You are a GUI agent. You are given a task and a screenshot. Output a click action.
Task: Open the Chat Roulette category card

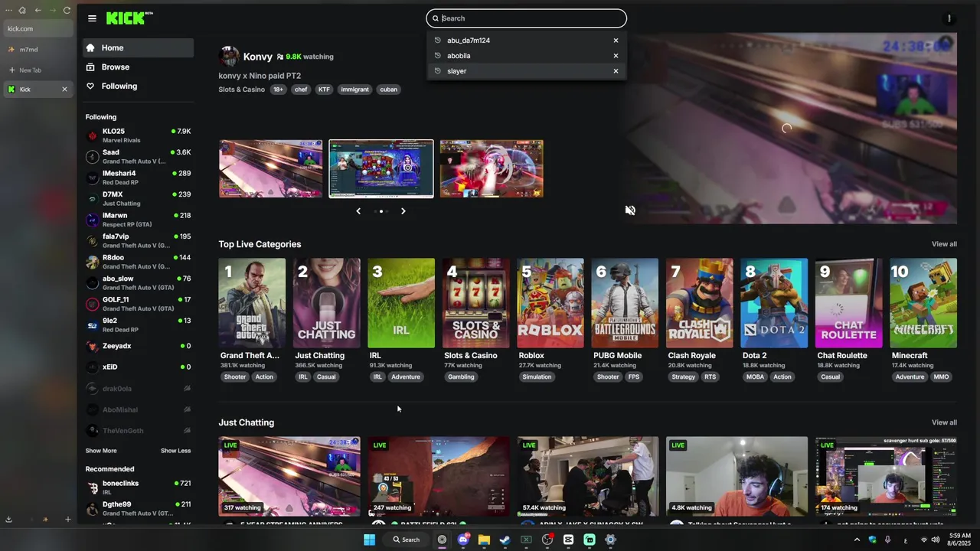click(x=849, y=303)
